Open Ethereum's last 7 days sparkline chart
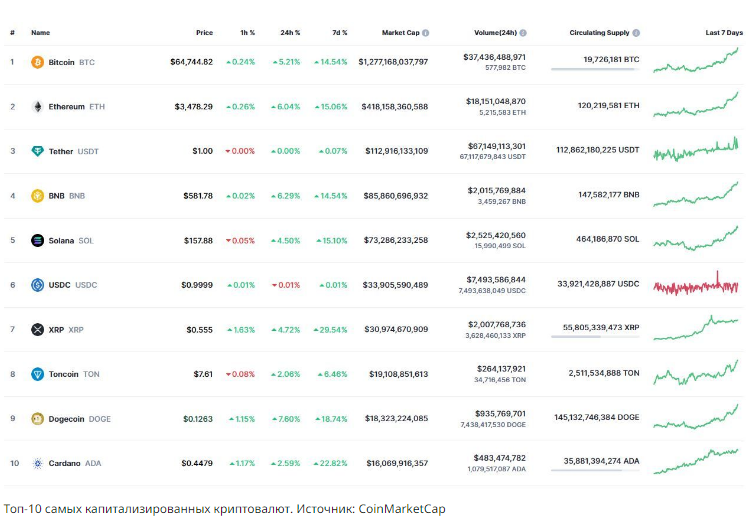The width and height of the screenshot is (749, 529). 696,105
